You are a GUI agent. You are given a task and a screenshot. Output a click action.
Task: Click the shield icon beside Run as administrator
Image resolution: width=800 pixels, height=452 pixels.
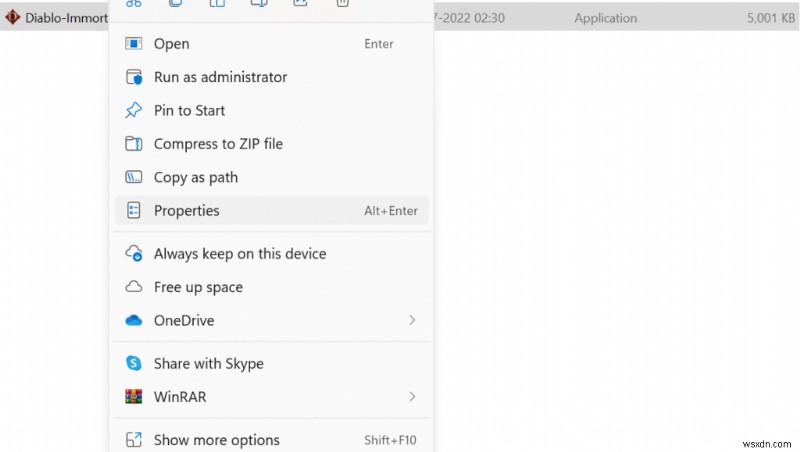pos(133,77)
